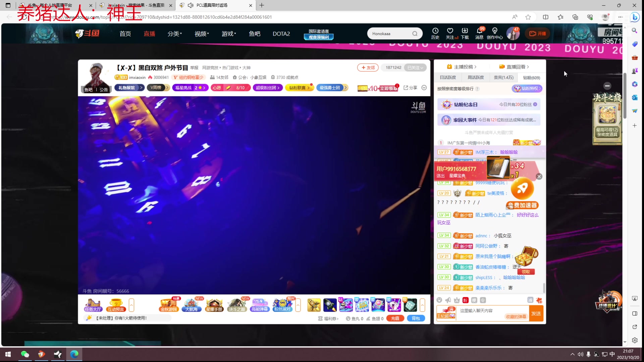The image size is (644, 362).
Task: Select the 贵宾(1.4万) tab
Action: 503,77
